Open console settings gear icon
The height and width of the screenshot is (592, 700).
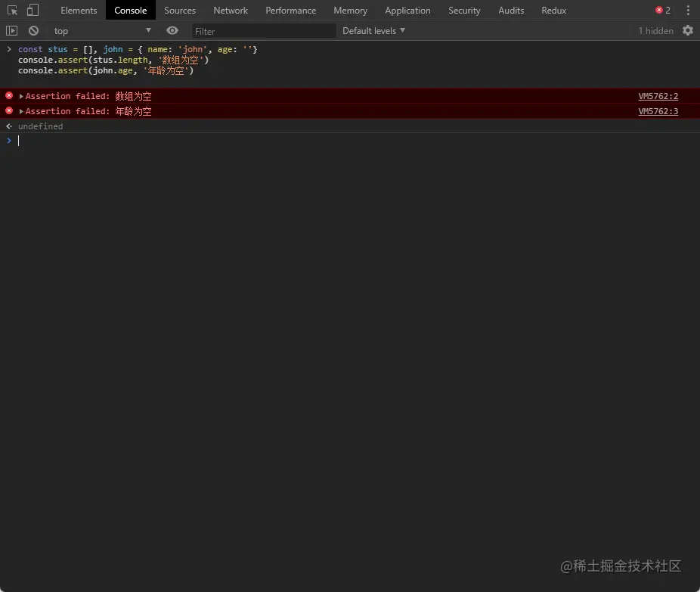pos(688,30)
